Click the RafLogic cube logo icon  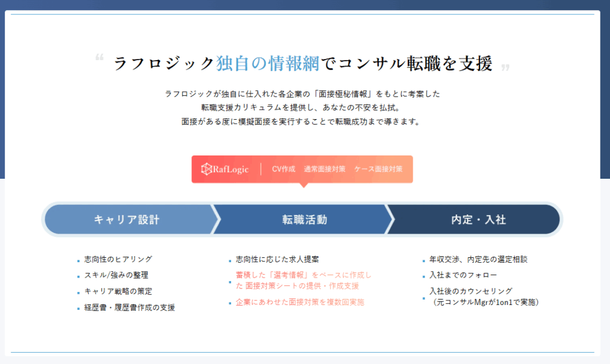207,169
